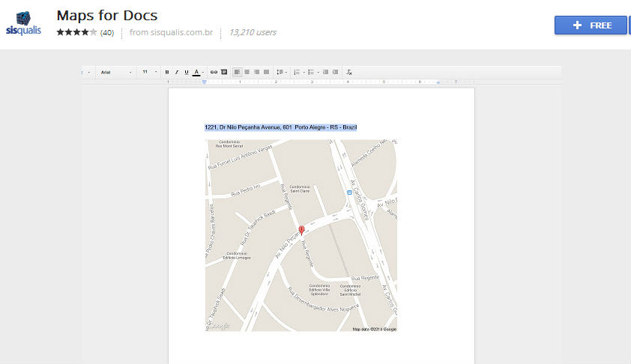Apply a bulleted list
The image size is (631, 364).
[311, 73]
